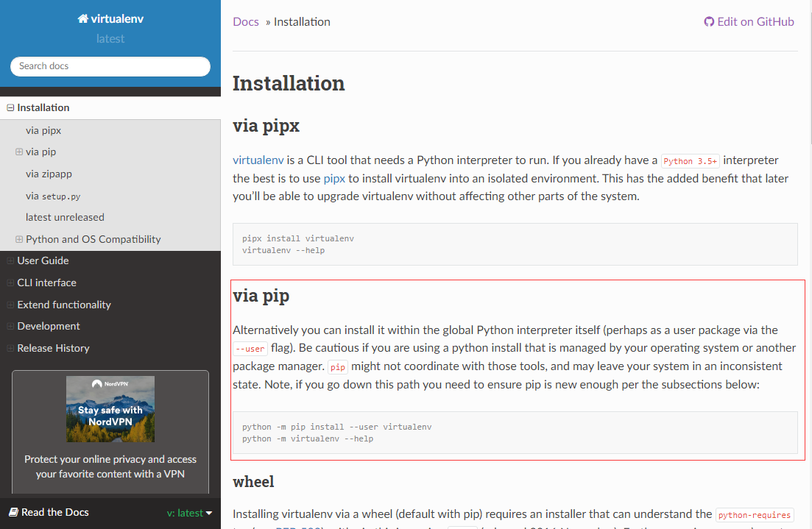Click the Search docs field
The image size is (812, 529).
(110, 66)
